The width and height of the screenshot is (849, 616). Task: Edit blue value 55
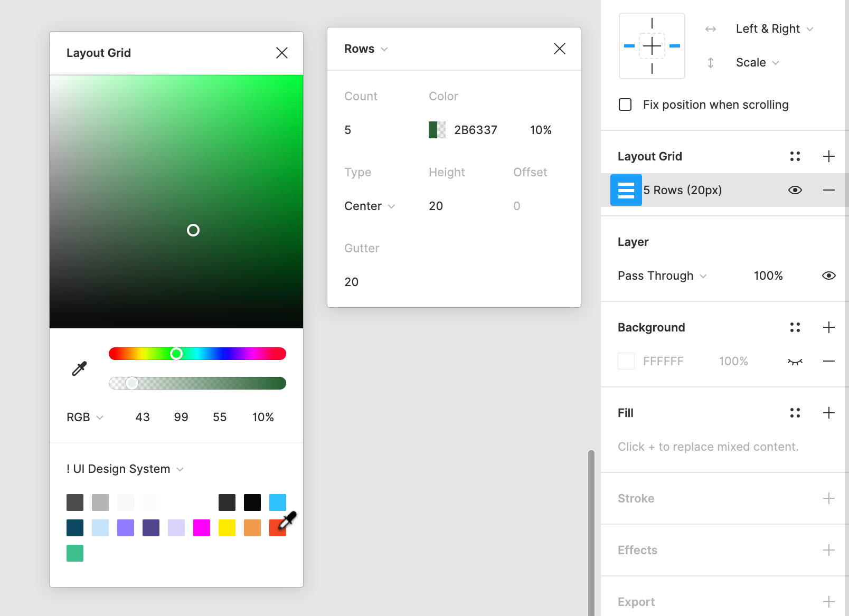tap(220, 417)
